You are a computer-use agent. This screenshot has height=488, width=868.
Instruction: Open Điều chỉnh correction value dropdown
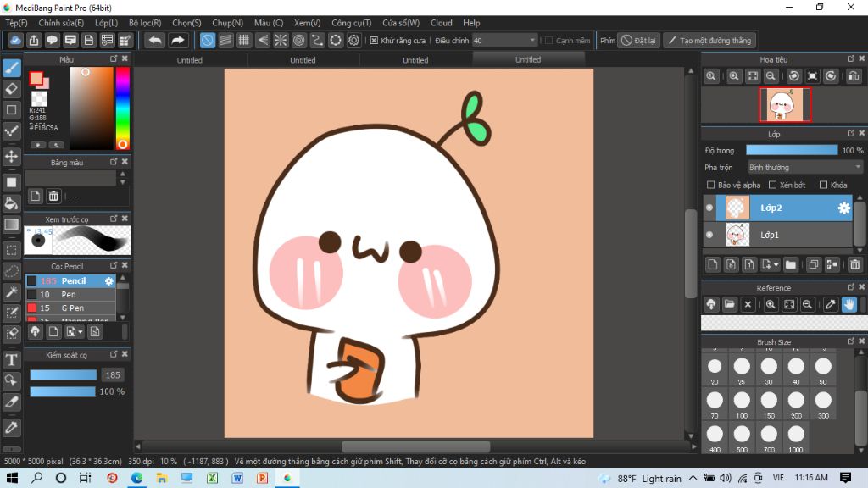504,41
